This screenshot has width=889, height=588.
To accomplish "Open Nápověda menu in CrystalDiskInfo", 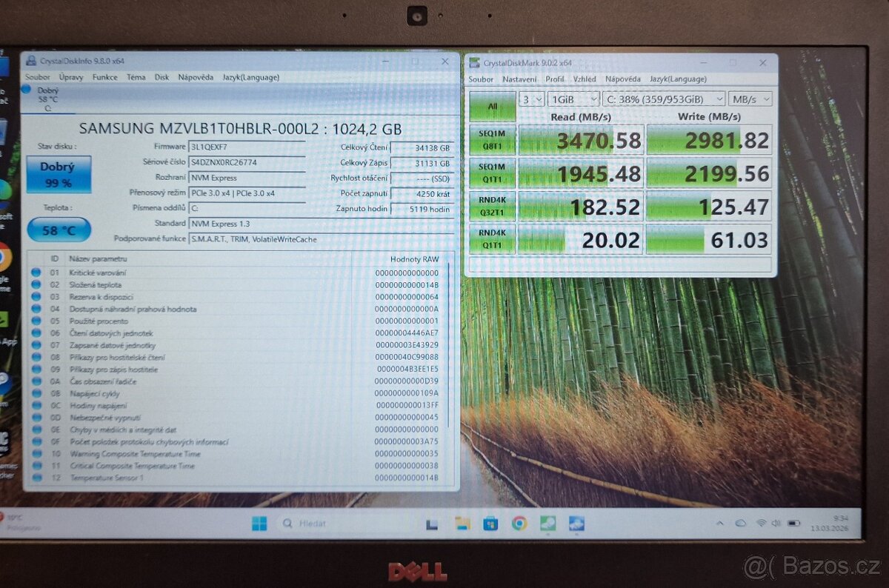I will click(x=196, y=77).
